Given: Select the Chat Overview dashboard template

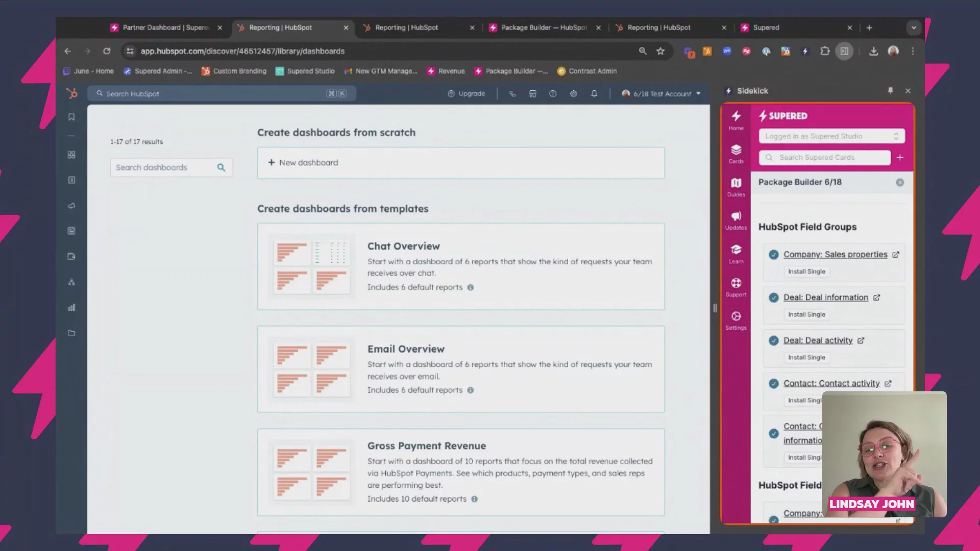Looking at the screenshot, I should pyautogui.click(x=461, y=266).
